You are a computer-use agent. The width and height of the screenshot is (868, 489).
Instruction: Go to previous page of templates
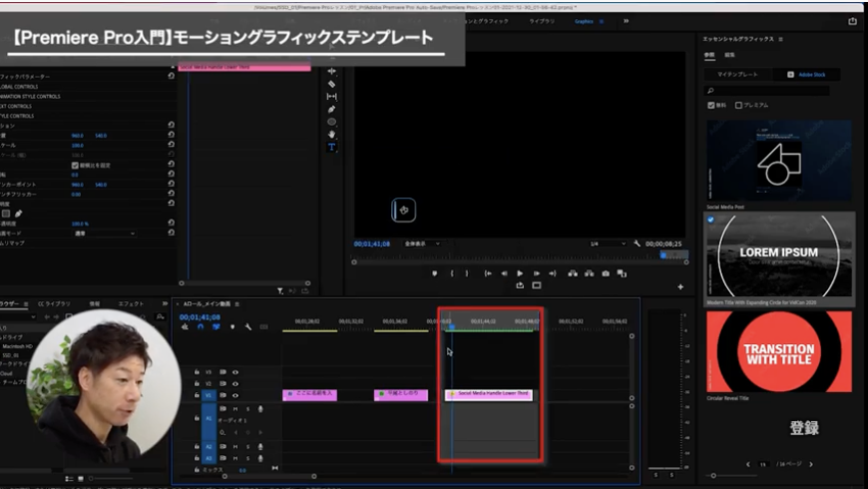pos(748,464)
